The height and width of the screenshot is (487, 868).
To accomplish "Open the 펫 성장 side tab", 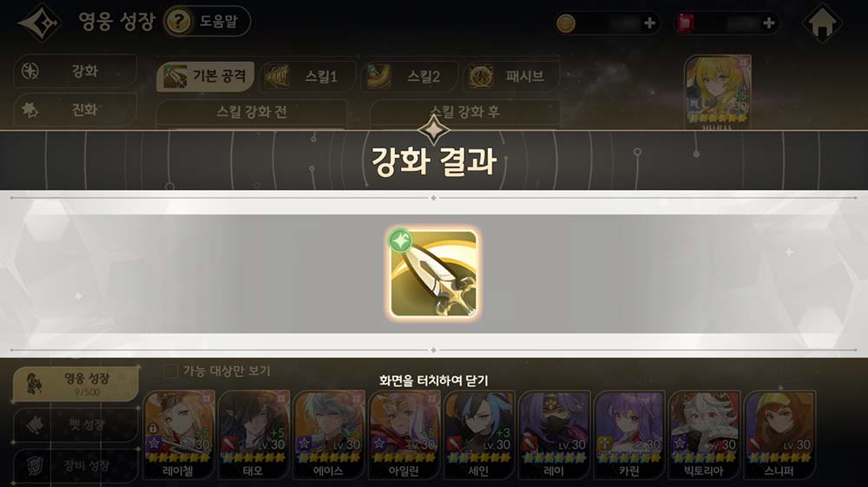I will 76,425.
